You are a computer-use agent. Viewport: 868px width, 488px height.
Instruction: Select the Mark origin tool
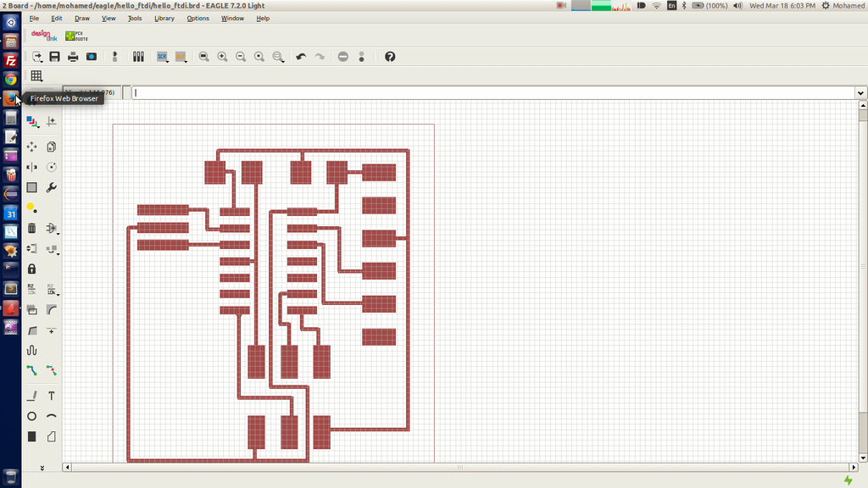coord(52,121)
